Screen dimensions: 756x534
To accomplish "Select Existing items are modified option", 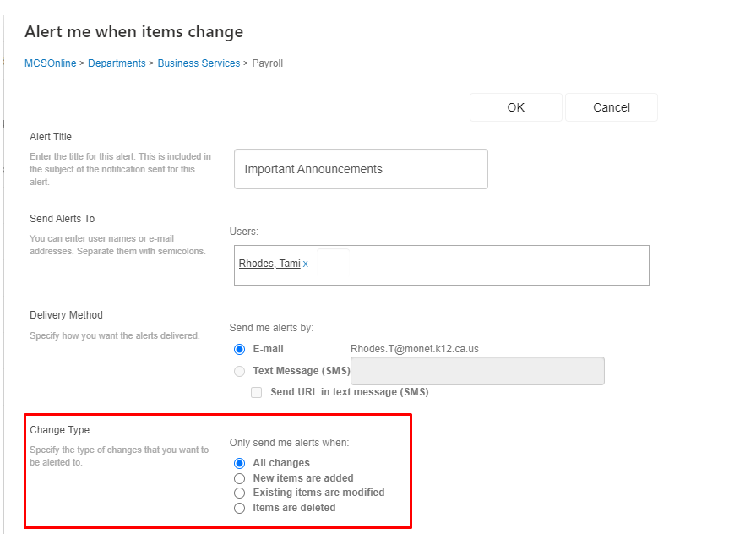I will [x=239, y=493].
